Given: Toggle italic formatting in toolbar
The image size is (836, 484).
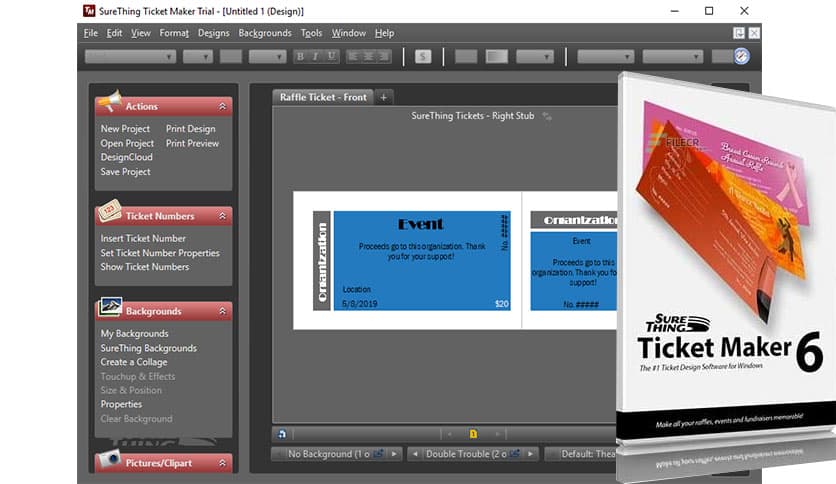Looking at the screenshot, I should 316,57.
